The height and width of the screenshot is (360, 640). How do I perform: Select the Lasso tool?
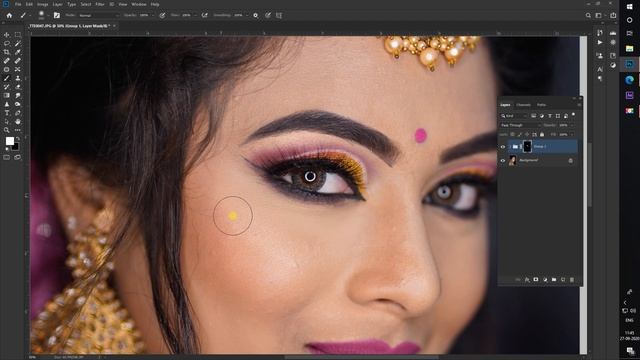click(7, 43)
